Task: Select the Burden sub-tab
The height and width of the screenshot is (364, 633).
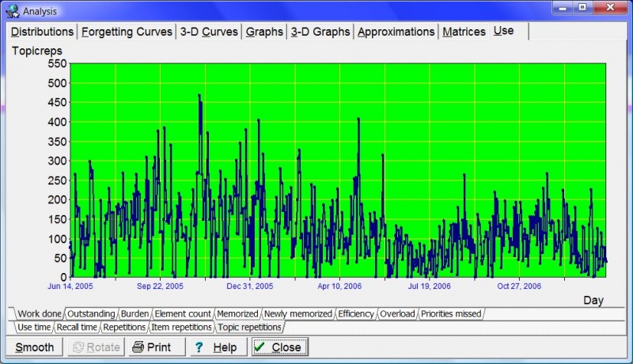Action: point(135,314)
